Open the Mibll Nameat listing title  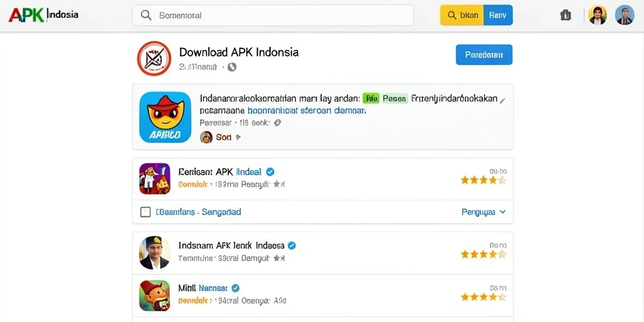(203, 288)
